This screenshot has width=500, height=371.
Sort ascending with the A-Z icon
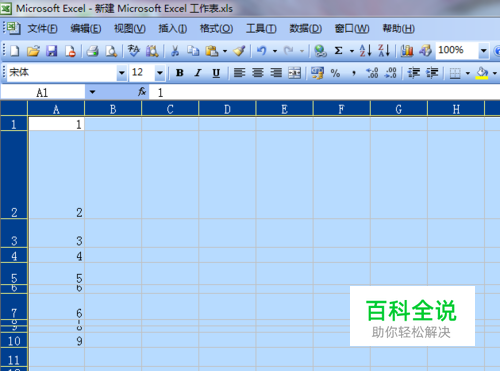click(x=365, y=51)
